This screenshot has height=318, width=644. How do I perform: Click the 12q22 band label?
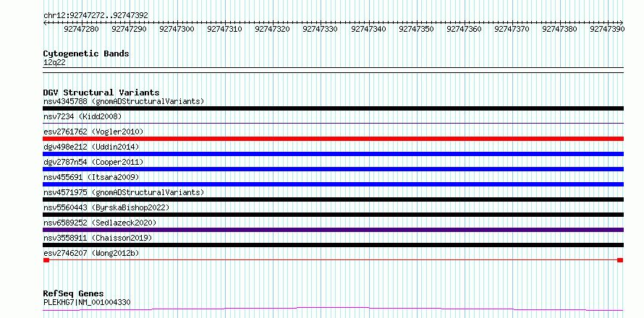54,63
